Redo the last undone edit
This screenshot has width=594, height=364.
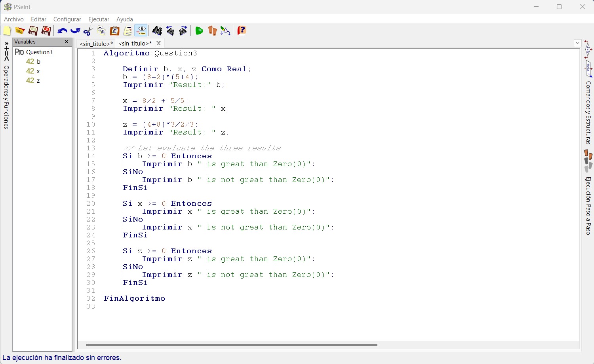(x=75, y=31)
